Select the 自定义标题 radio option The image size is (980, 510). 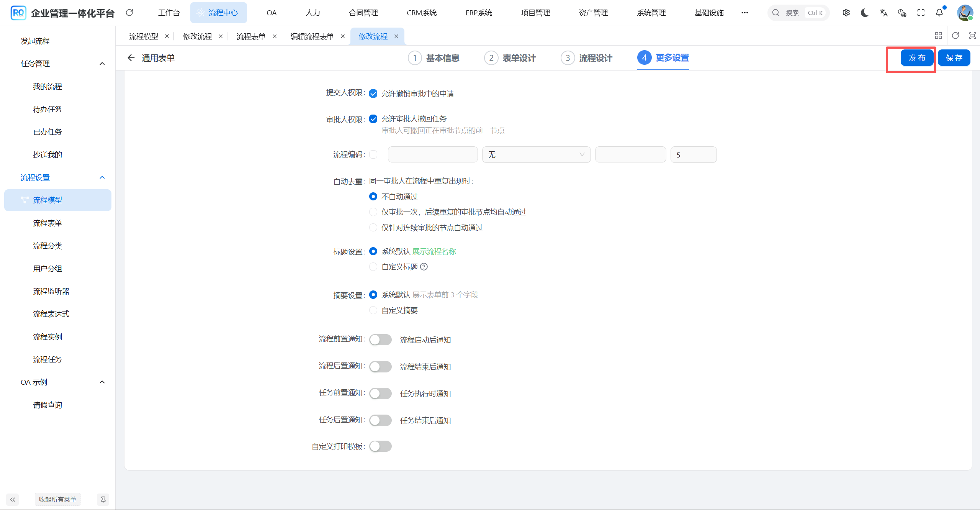[x=373, y=267]
